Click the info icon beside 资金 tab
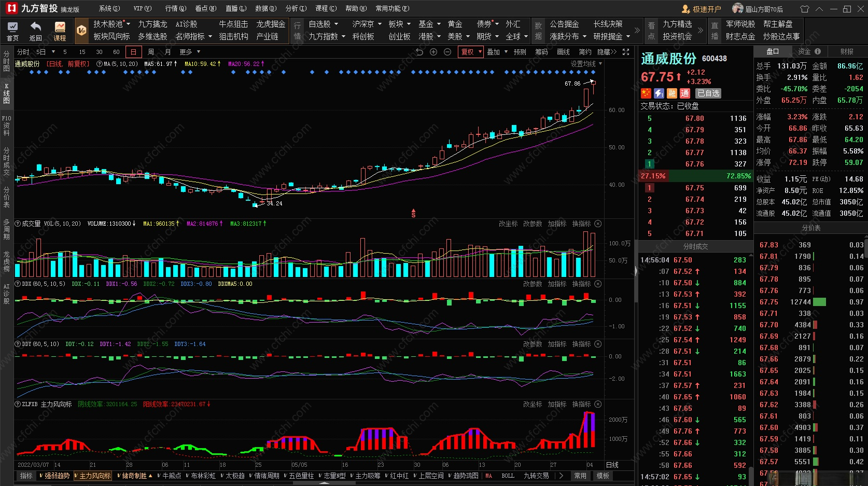 818,51
